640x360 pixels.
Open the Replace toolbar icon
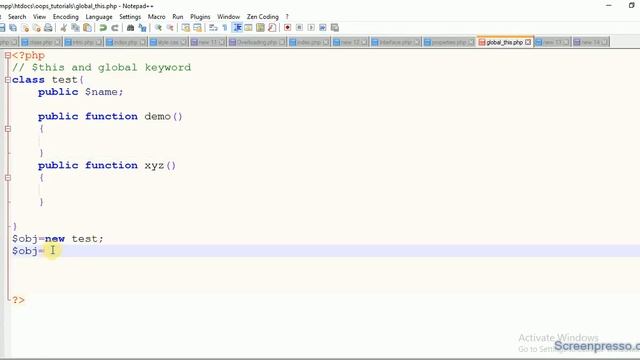(142, 28)
